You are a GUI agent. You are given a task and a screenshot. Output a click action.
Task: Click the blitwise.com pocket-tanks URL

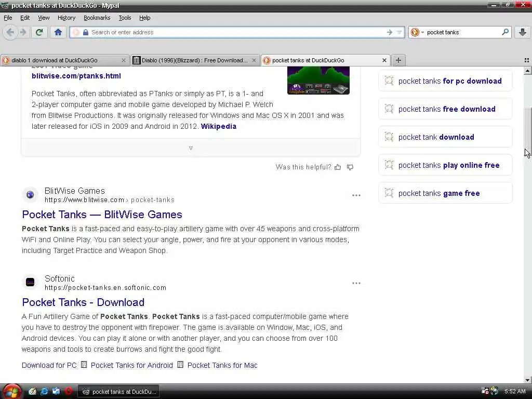click(110, 200)
